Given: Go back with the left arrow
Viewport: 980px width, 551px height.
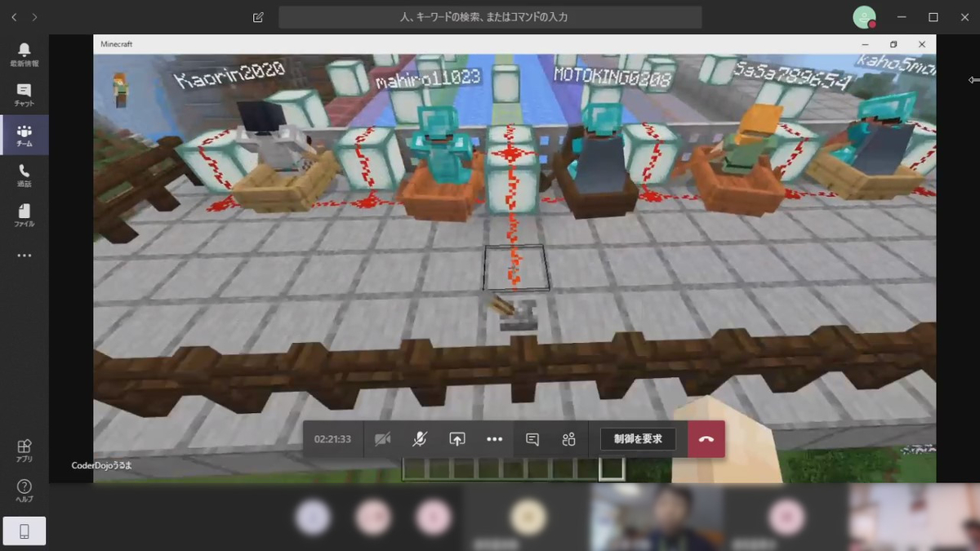Looking at the screenshot, I should pyautogui.click(x=14, y=16).
